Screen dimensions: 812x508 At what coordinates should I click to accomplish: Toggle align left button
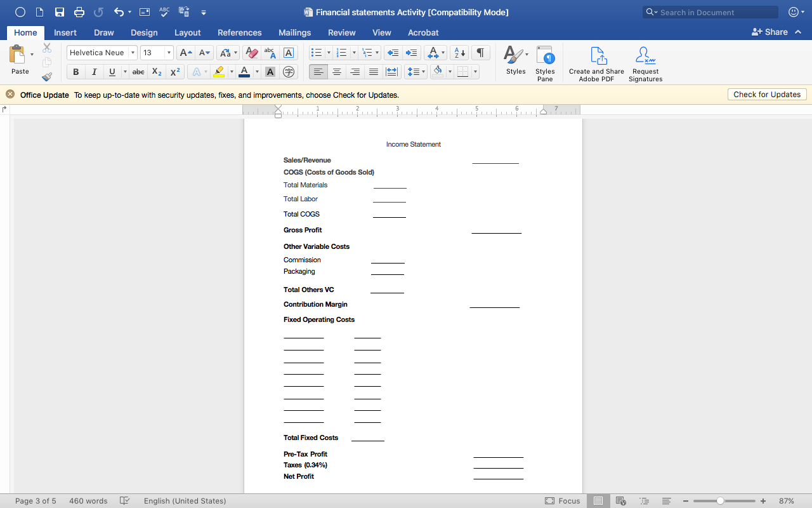318,72
